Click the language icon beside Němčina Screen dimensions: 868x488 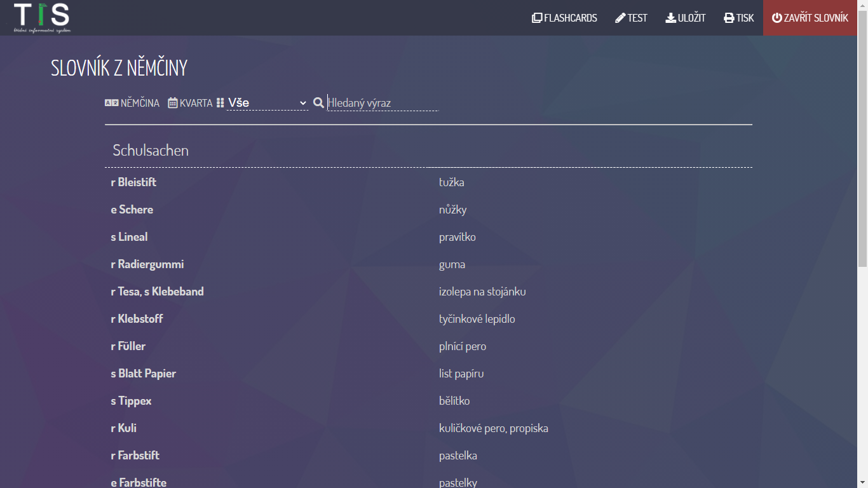112,103
